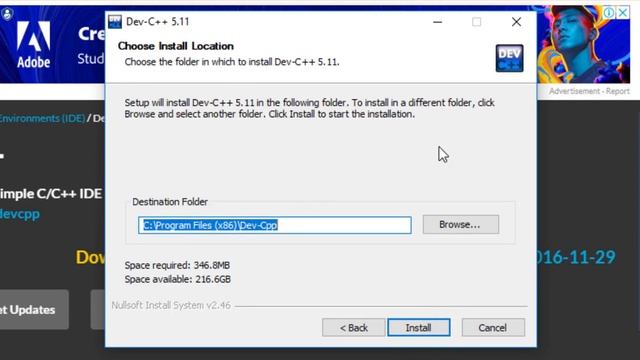Open the ad info icon on banner
The height and width of the screenshot is (360, 640).
609,13
